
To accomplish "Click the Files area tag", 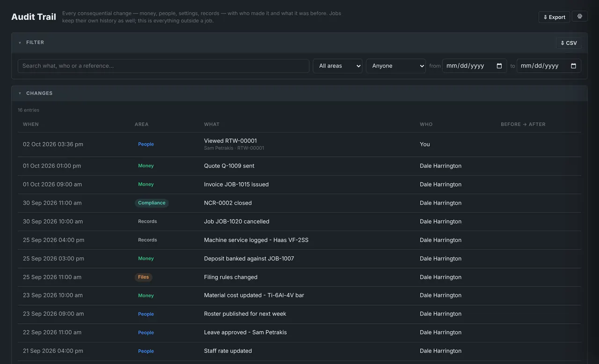I will (144, 277).
